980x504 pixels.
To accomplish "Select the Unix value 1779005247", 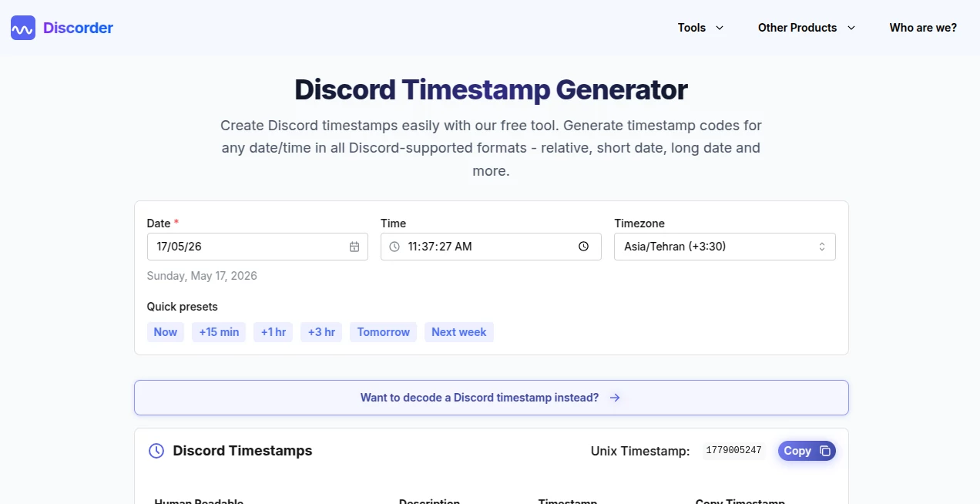I will pyautogui.click(x=733, y=451).
